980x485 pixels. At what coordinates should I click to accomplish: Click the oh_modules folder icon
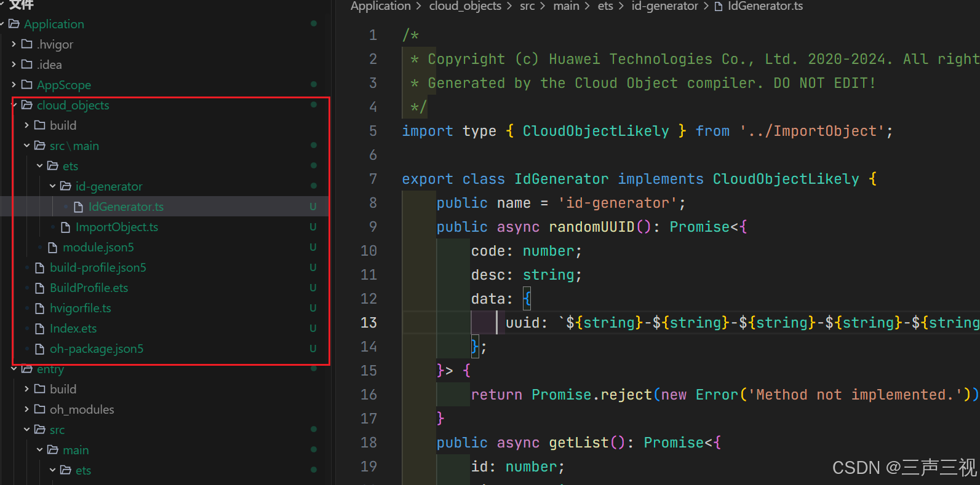[x=39, y=409]
